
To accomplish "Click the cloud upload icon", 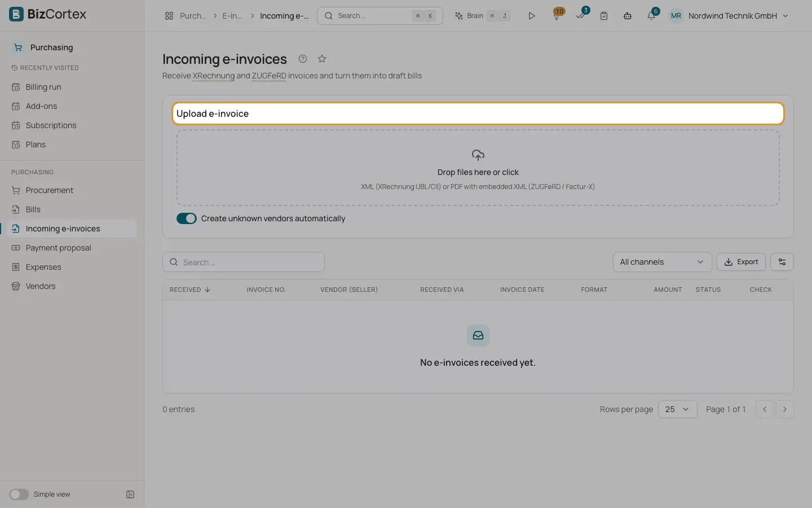I will coord(478,155).
